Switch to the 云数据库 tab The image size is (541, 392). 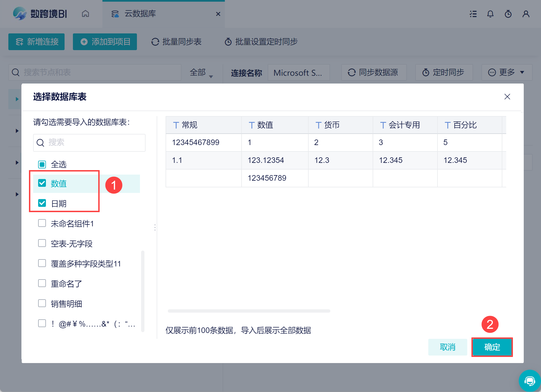140,14
